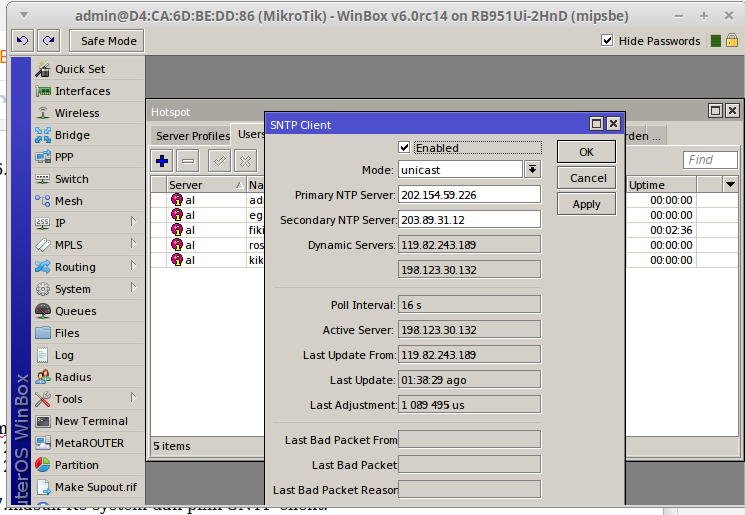Click the Find search box in Hotspot

710,160
